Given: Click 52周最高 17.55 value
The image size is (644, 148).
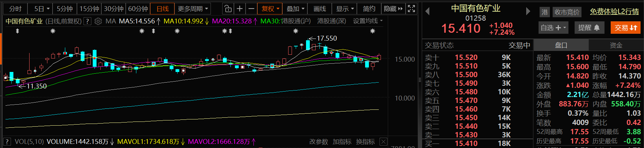Looking at the screenshot, I should pyautogui.click(x=579, y=132).
